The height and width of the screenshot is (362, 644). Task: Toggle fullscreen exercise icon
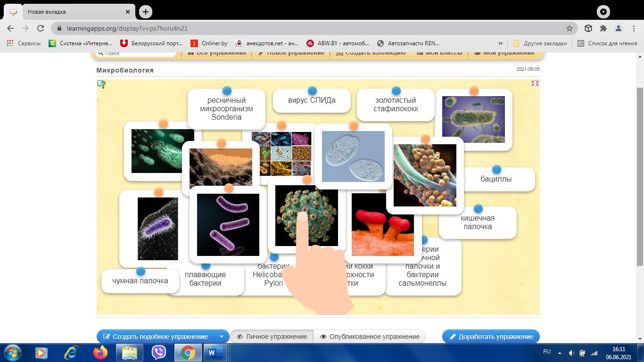535,83
